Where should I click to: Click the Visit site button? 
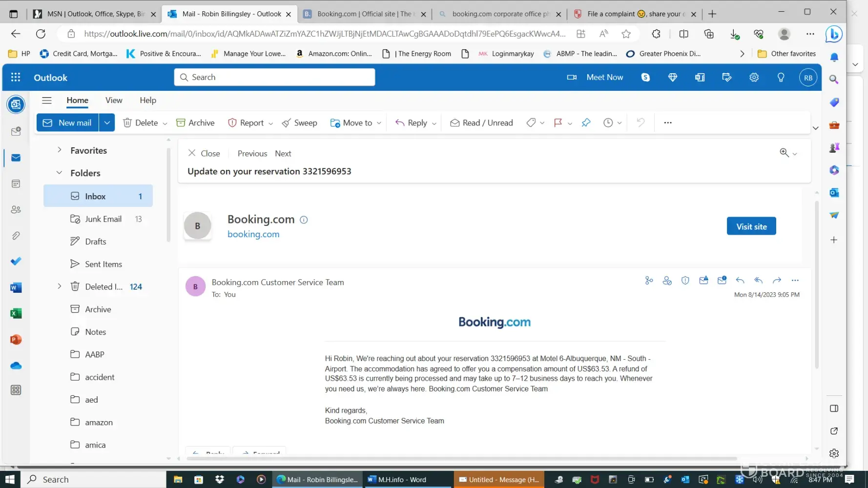pos(751,226)
